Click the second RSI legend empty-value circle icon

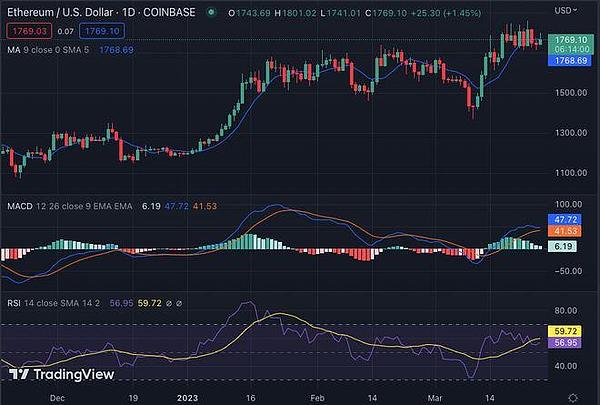179,304
